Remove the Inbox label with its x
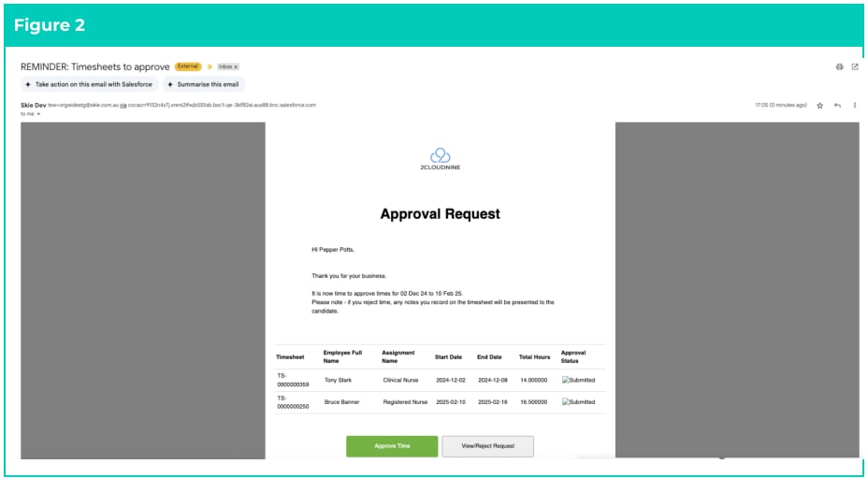 (x=236, y=66)
